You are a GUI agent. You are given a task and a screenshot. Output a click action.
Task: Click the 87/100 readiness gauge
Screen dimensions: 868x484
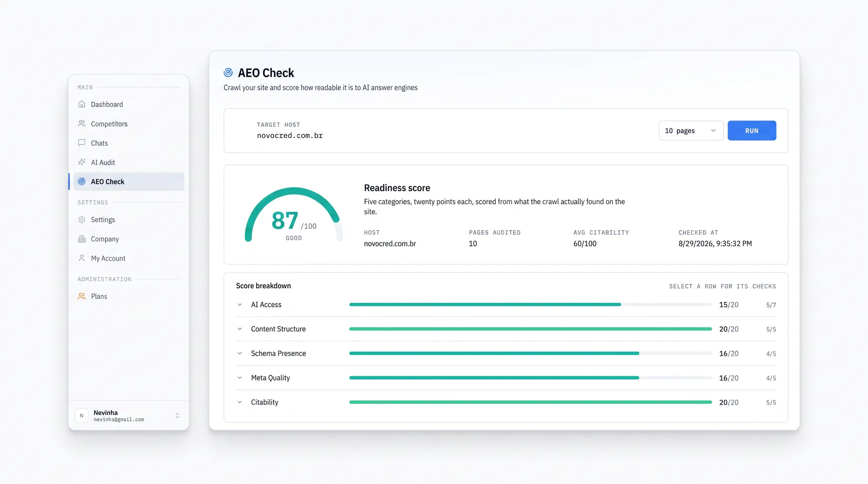click(294, 215)
